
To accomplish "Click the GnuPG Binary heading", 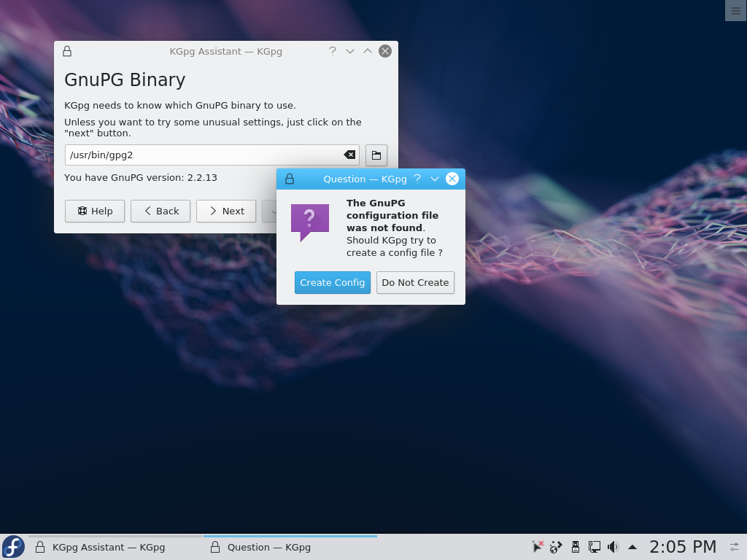I will [125, 79].
